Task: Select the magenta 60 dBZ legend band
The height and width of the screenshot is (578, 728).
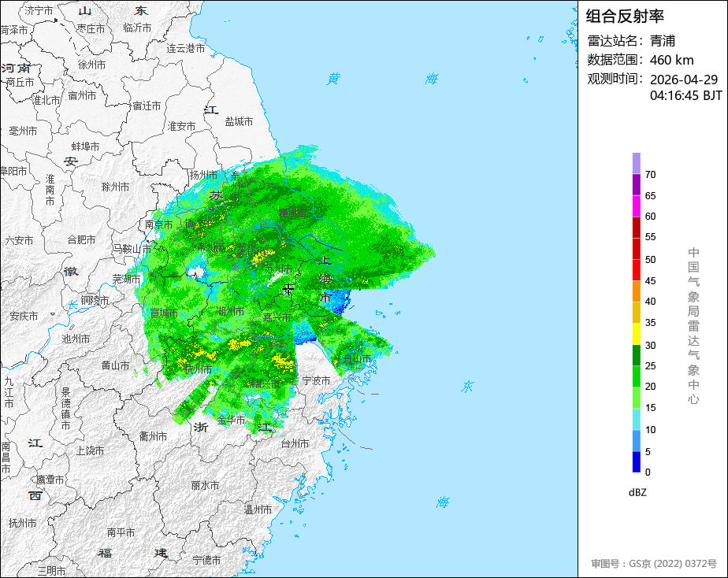Action: 636,206
